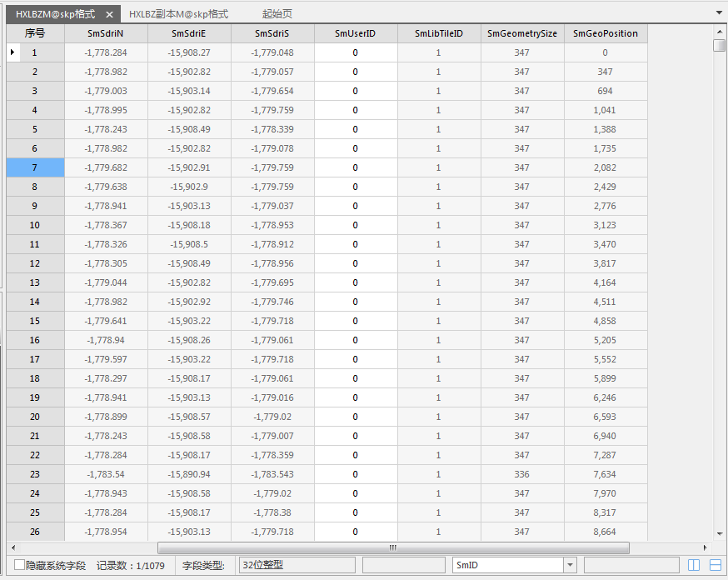Screen dimensions: 728x580
Task: Click the empty field next to 字段类型 box
Action: coord(403,565)
